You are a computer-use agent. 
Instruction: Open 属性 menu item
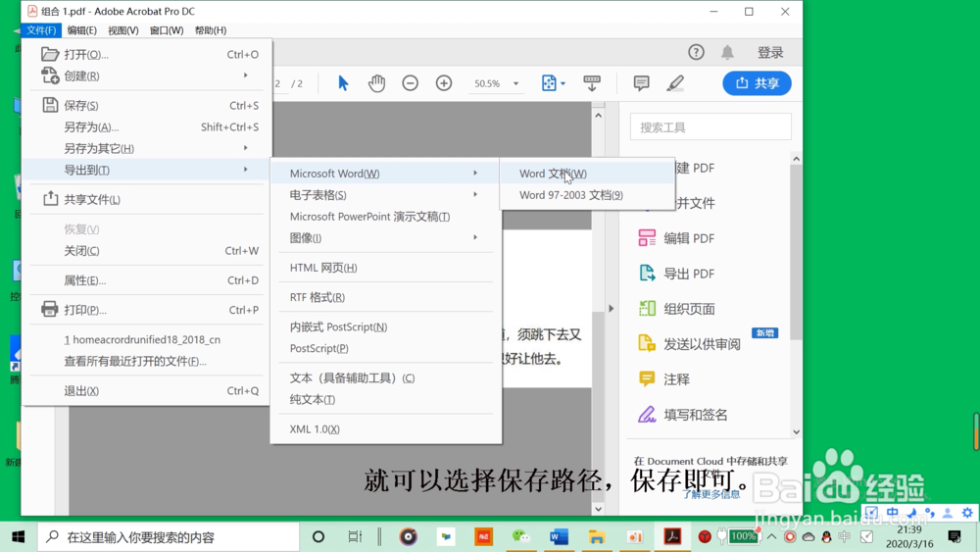146,280
